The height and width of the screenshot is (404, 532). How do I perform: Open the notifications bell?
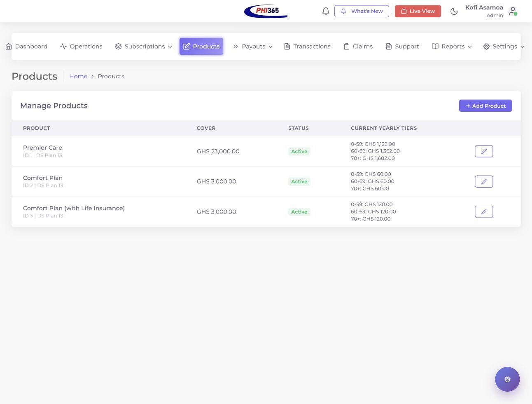pos(326,11)
